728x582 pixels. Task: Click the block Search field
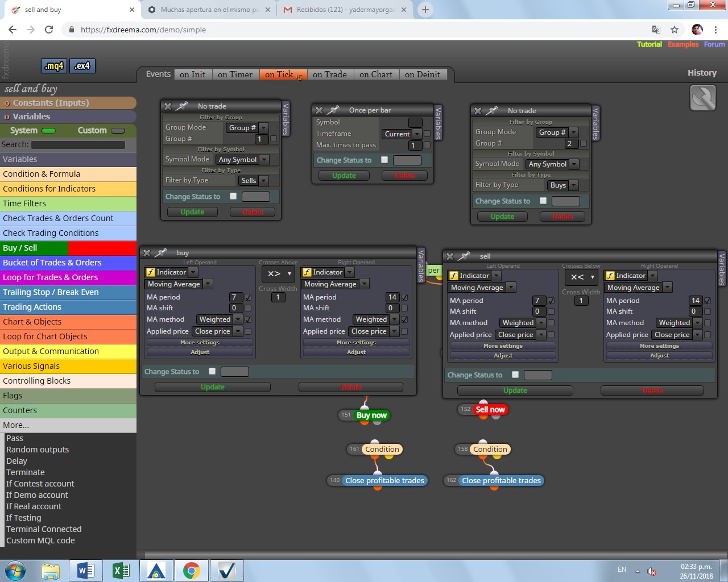(x=78, y=145)
